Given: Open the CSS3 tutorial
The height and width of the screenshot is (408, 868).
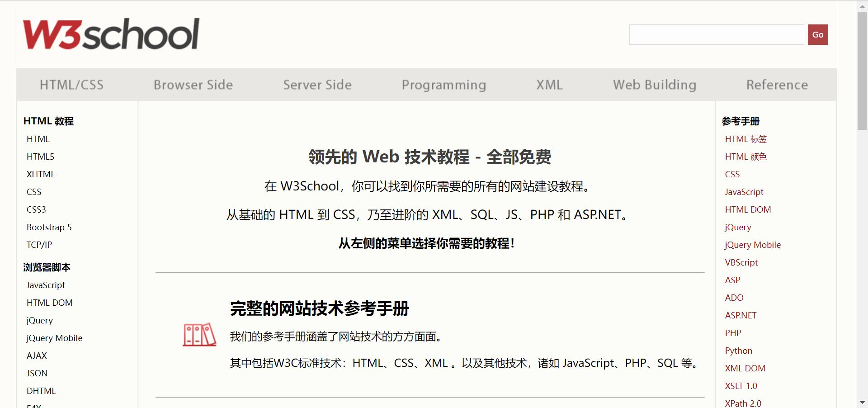Looking at the screenshot, I should point(36,209).
